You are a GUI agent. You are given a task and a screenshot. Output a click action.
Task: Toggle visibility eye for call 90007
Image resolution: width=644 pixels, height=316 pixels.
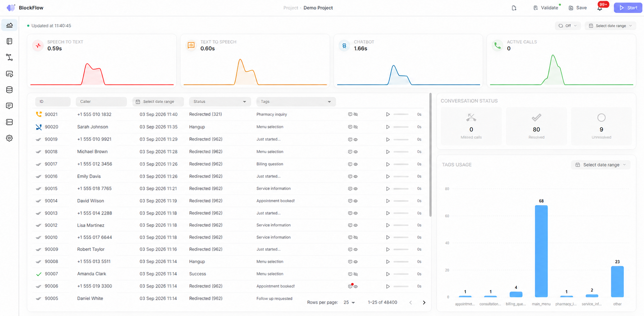pos(356,274)
